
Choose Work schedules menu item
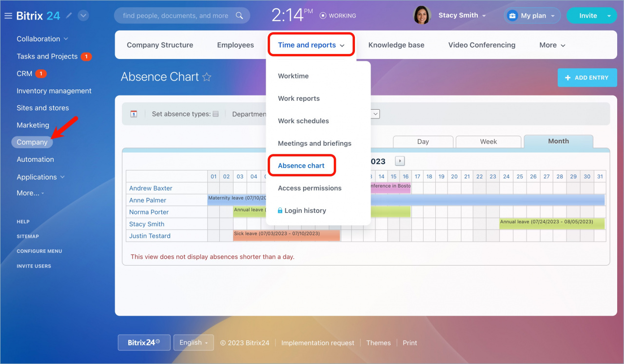coord(303,121)
